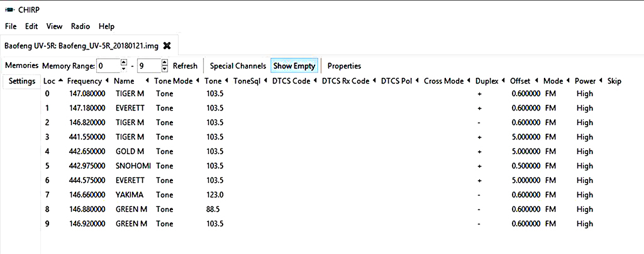Viewport: 644px width, 254px height.
Task: Sort by the Tone Mode column header
Action: click(177, 81)
